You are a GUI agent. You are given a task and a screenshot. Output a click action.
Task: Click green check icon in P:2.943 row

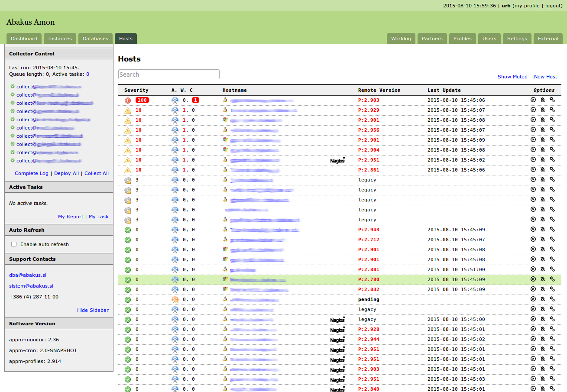point(128,230)
